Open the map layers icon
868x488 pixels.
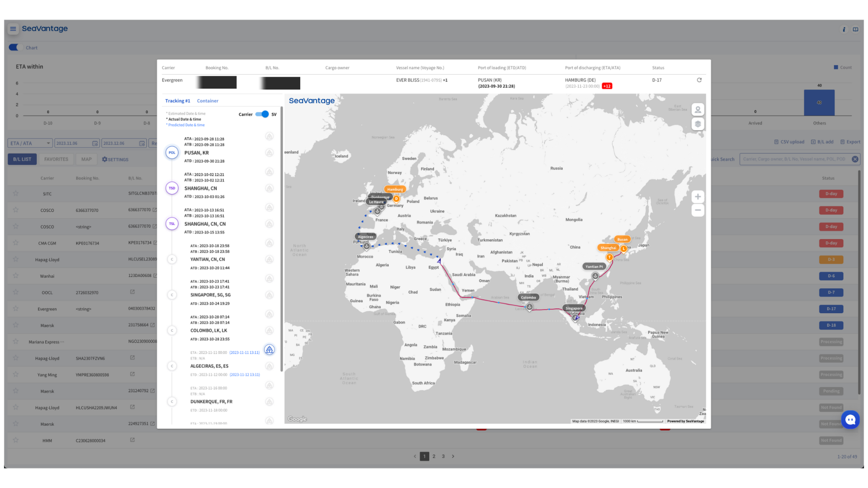(698, 124)
